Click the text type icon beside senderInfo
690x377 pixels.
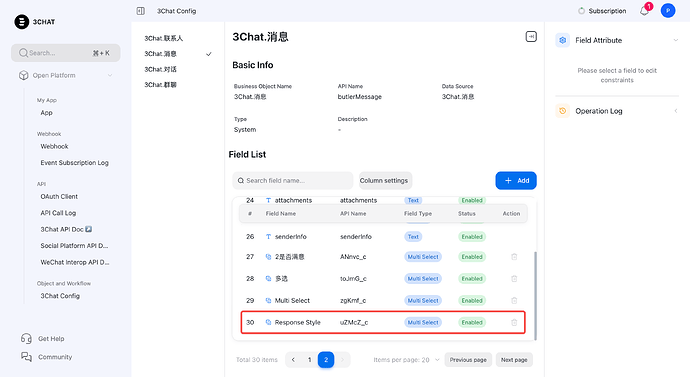[x=268, y=237]
